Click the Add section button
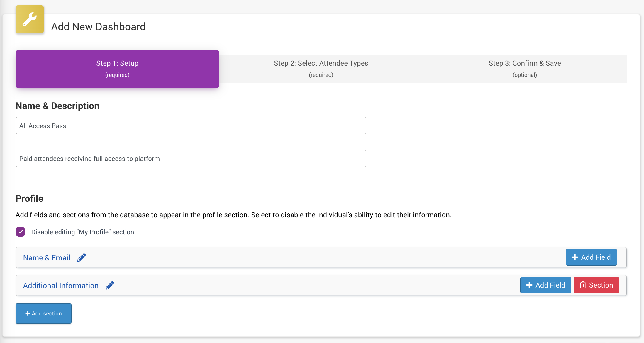The width and height of the screenshot is (644, 343). (x=43, y=313)
